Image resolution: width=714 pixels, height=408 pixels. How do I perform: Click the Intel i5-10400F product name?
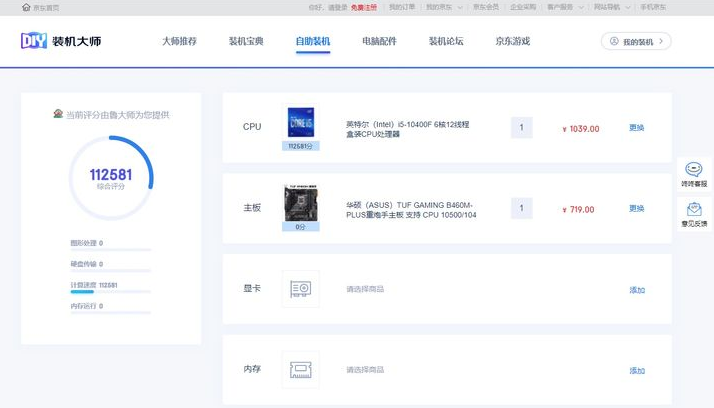[x=408, y=129]
